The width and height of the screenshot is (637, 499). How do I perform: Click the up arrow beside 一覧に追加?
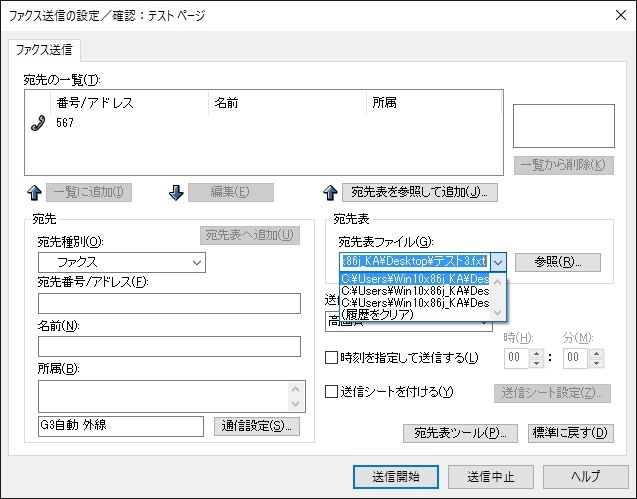point(34,192)
